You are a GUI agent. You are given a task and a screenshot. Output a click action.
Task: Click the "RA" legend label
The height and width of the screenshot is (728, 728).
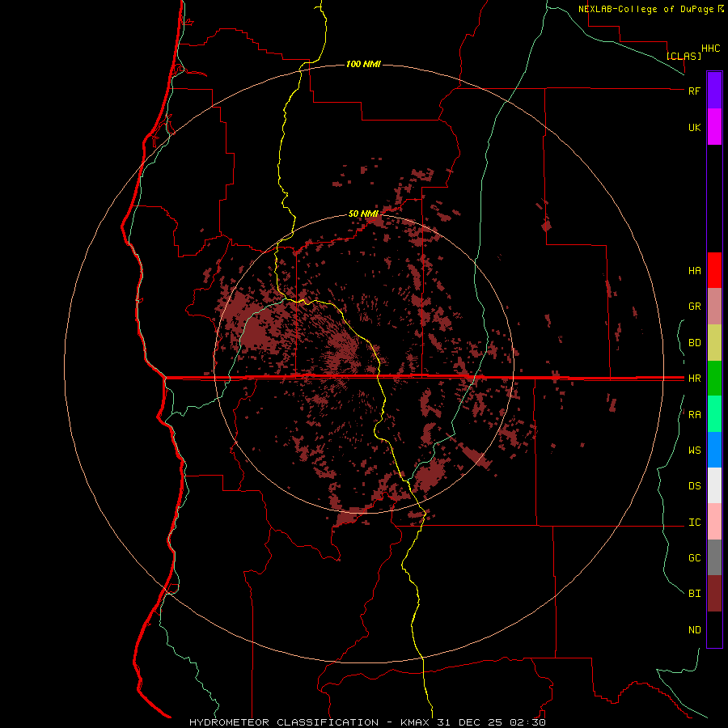[x=694, y=415]
